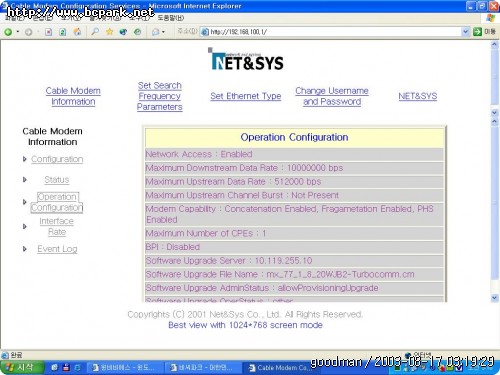
Task: Select the Copyrights 2001 Net&Sys footer text
Action: pyautogui.click(x=245, y=314)
